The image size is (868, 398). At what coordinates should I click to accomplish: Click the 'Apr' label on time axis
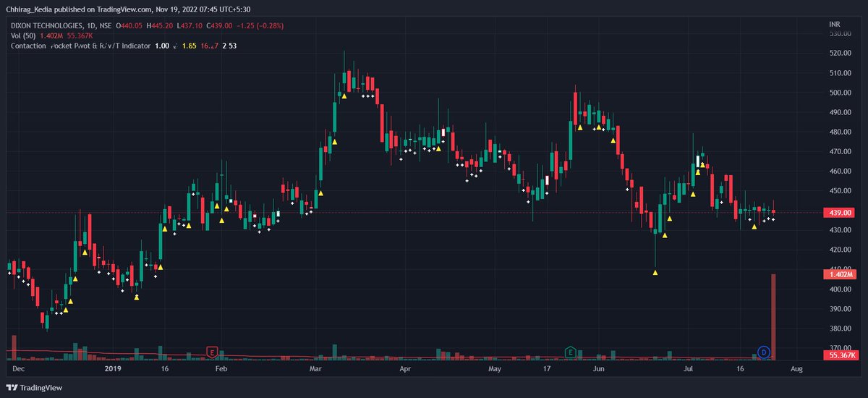point(405,368)
